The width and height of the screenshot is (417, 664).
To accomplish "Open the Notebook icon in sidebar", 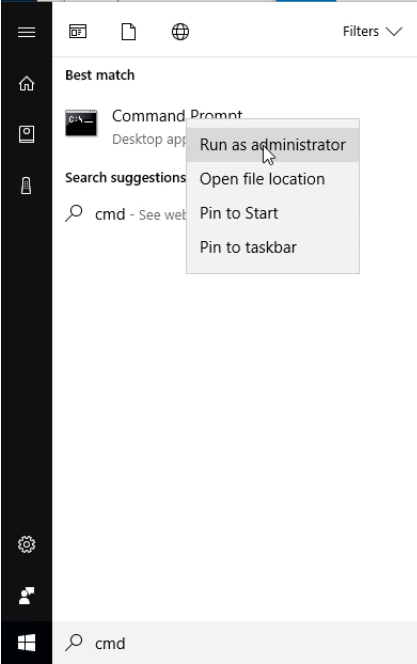I will (x=26, y=134).
